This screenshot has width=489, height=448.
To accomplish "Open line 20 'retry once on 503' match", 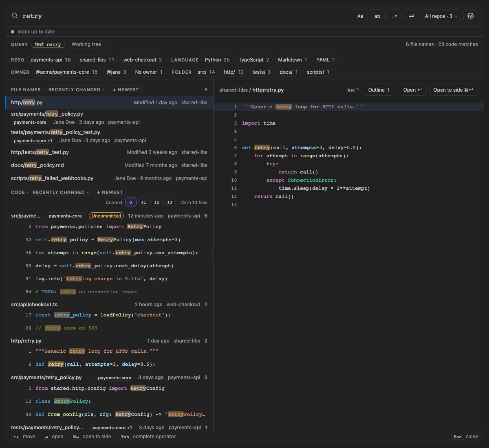I will coord(109,328).
